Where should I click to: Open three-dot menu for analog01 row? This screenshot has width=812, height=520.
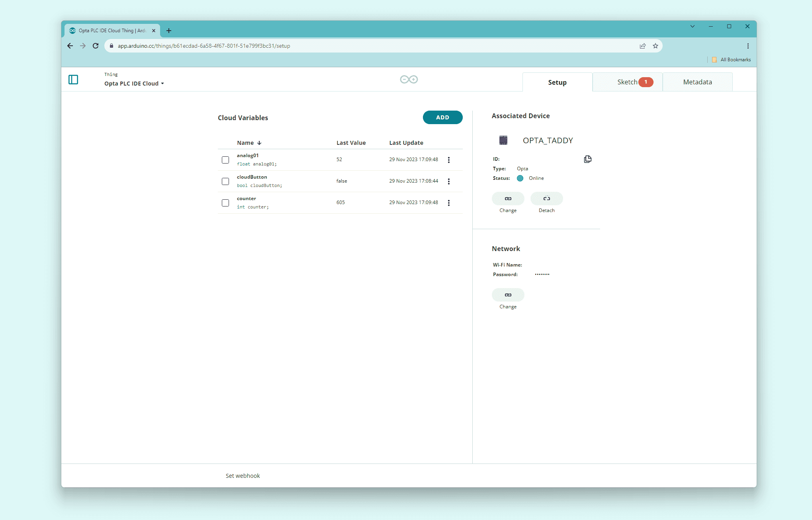pyautogui.click(x=448, y=160)
